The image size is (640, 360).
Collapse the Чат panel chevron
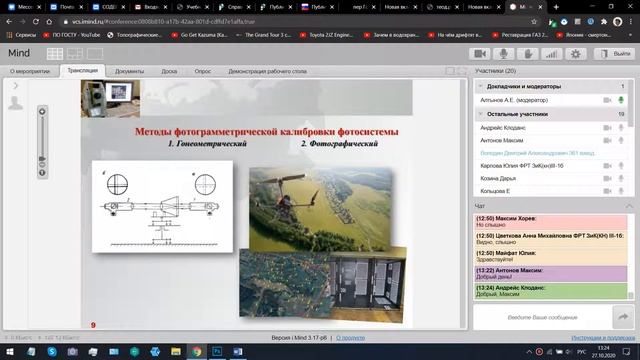point(629,206)
